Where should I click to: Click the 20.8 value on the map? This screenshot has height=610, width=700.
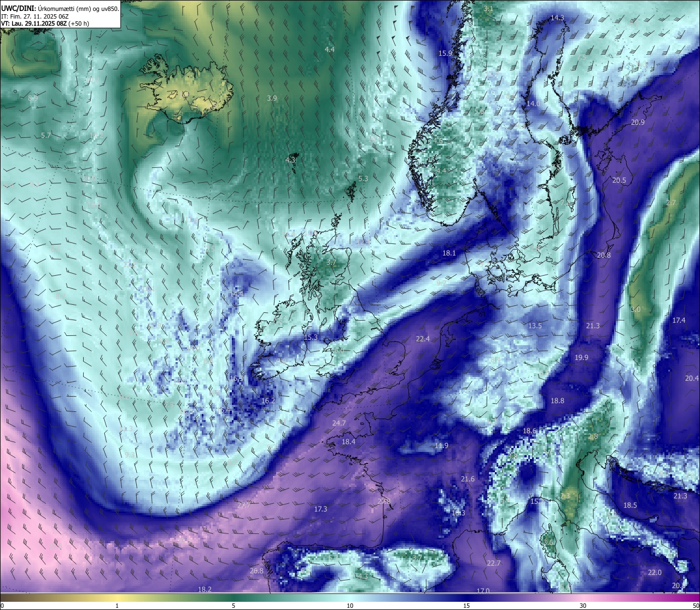[x=604, y=255]
